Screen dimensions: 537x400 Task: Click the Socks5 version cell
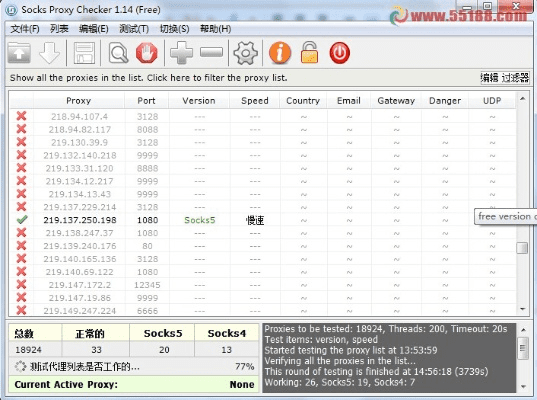[x=200, y=220]
